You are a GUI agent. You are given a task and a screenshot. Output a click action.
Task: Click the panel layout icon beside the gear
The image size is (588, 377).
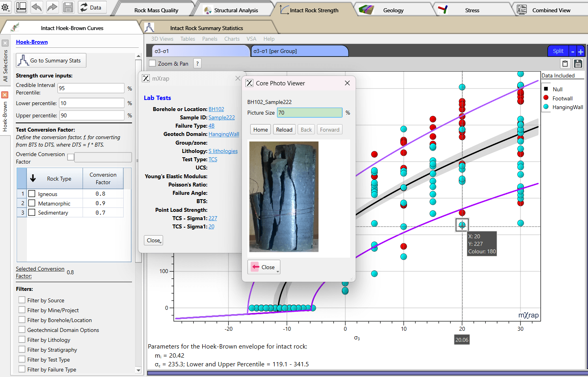pyautogui.click(x=21, y=7)
